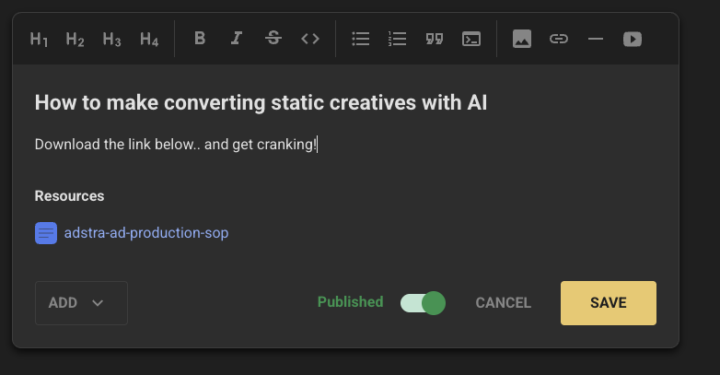
Task: Insert a block quote
Action: click(434, 39)
